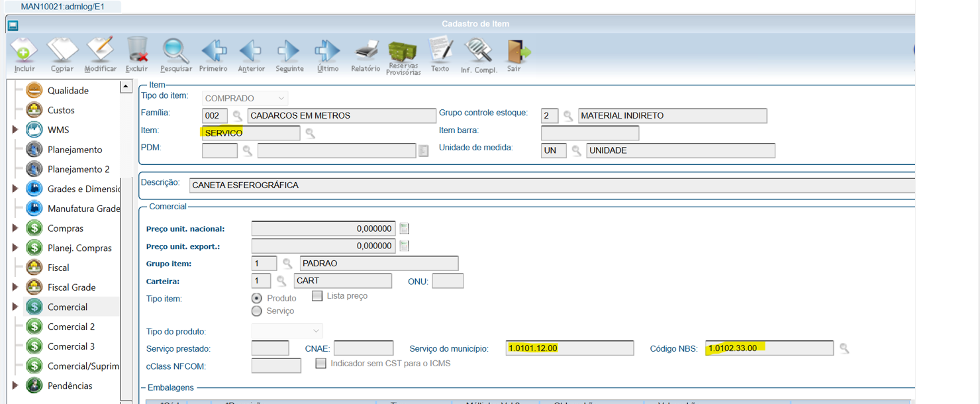Open Manufatura Grade section

tap(83, 209)
